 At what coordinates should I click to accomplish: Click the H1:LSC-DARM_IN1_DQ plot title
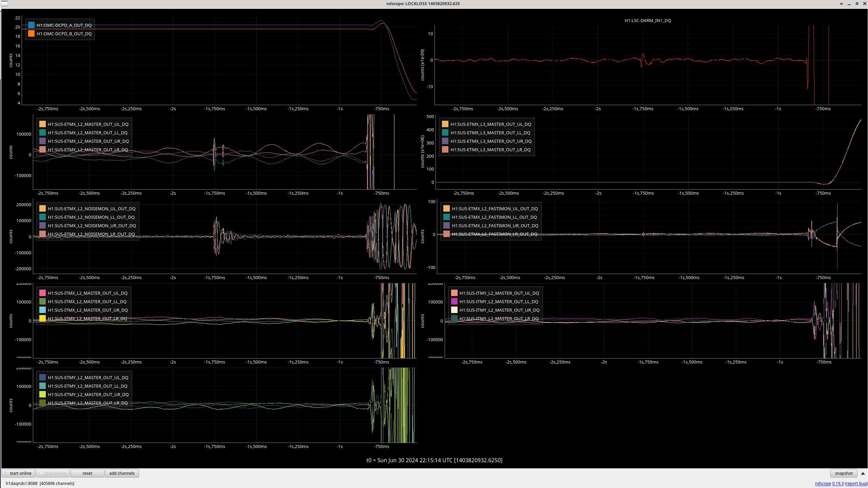648,20
